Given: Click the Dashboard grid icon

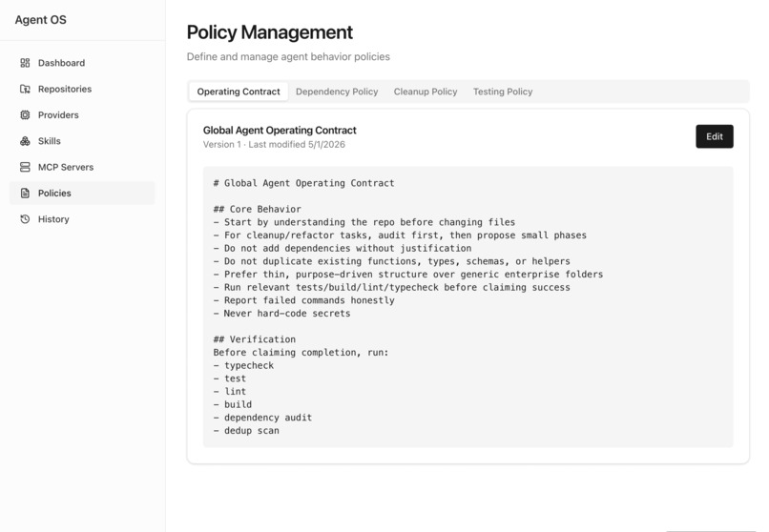Looking at the screenshot, I should pos(25,63).
